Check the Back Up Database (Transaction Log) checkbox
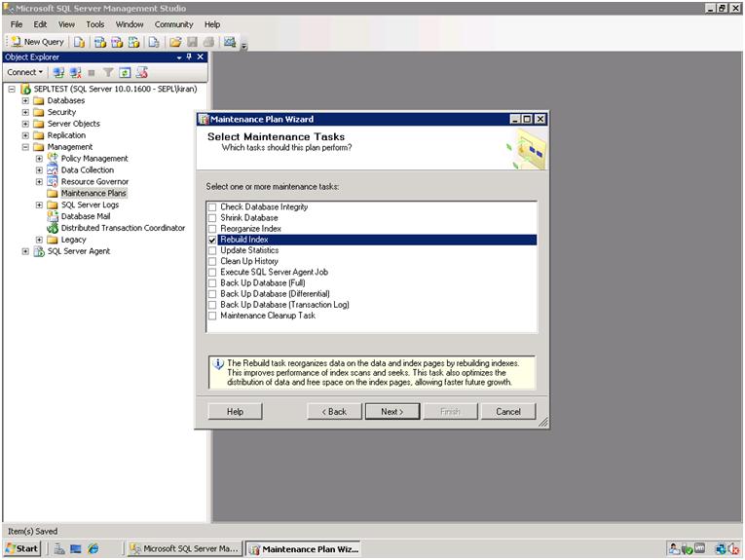 tap(212, 305)
